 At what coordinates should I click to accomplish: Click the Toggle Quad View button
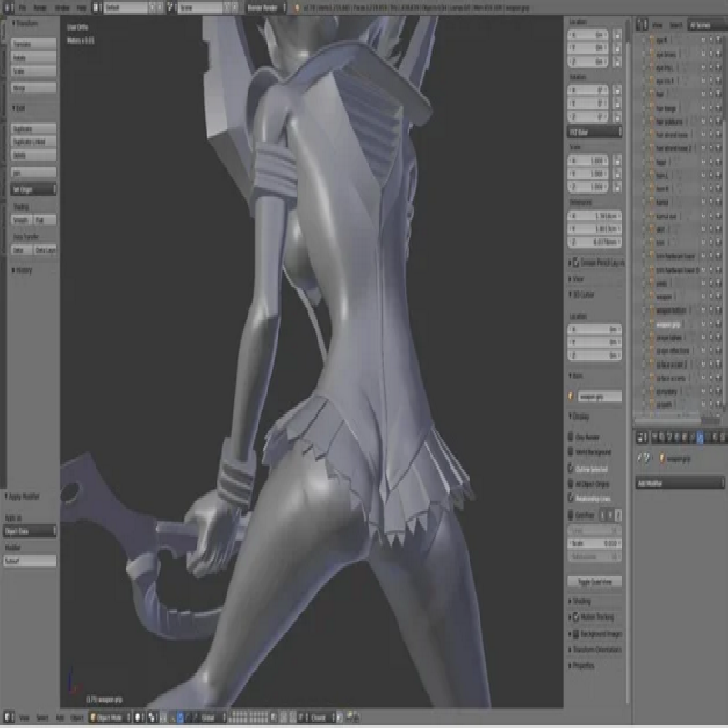tap(594, 581)
